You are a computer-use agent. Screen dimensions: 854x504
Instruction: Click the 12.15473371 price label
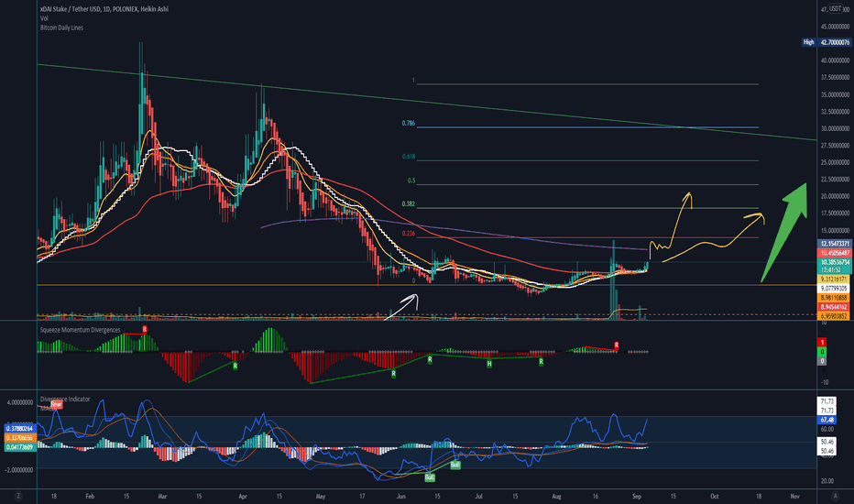tap(835, 244)
